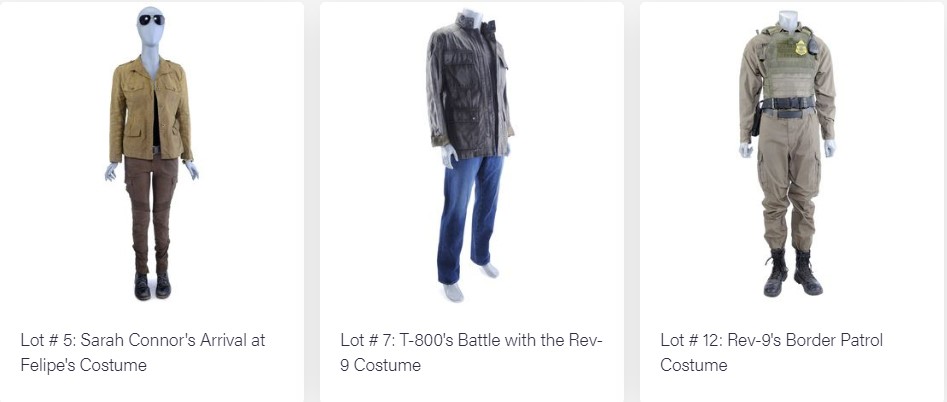Click the sunglasses on the Sarah Connor mannequin
The height and width of the screenshot is (402, 947).
tap(151, 20)
